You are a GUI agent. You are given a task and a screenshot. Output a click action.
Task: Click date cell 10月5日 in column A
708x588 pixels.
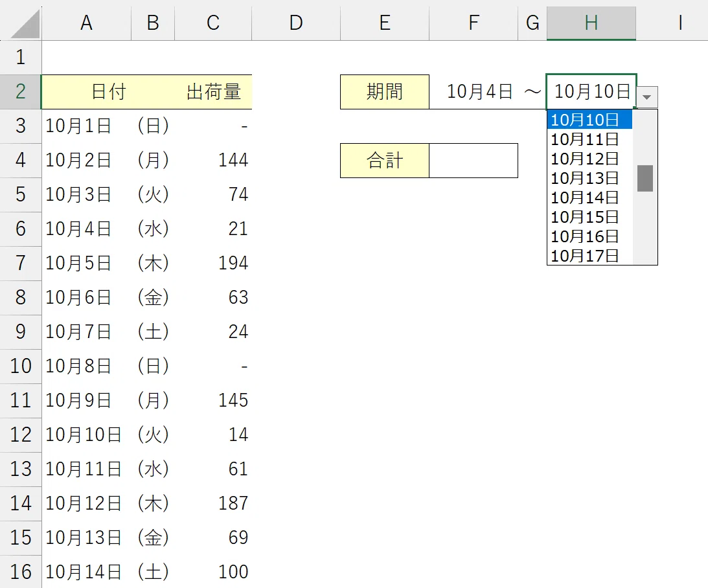click(x=86, y=263)
